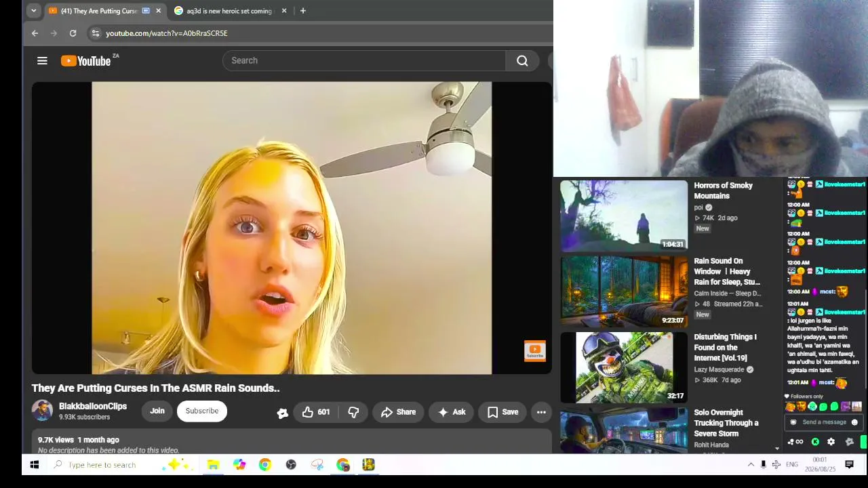Open File Explorer from taskbar
868x488 pixels.
click(x=213, y=465)
